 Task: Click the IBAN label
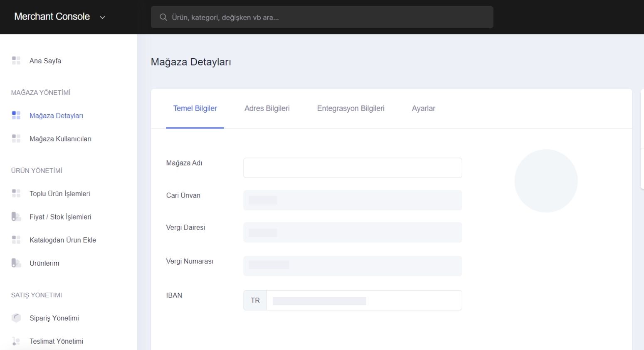pos(174,295)
